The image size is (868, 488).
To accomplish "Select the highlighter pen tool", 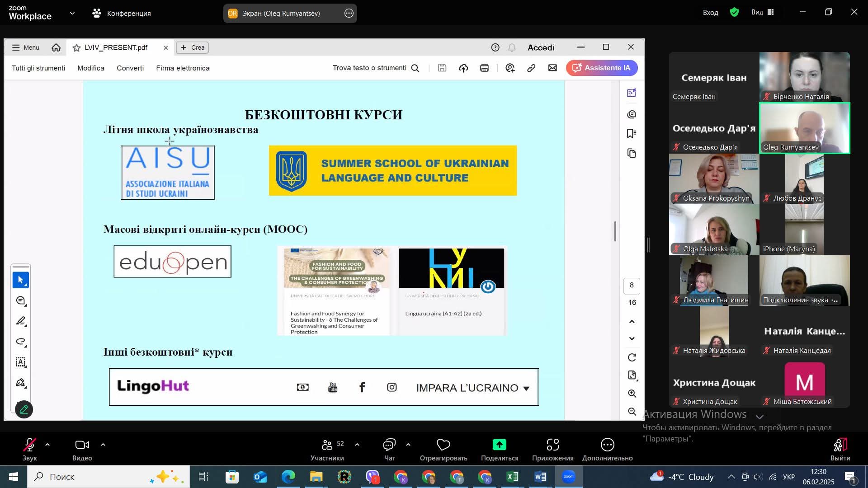I will 21,321.
